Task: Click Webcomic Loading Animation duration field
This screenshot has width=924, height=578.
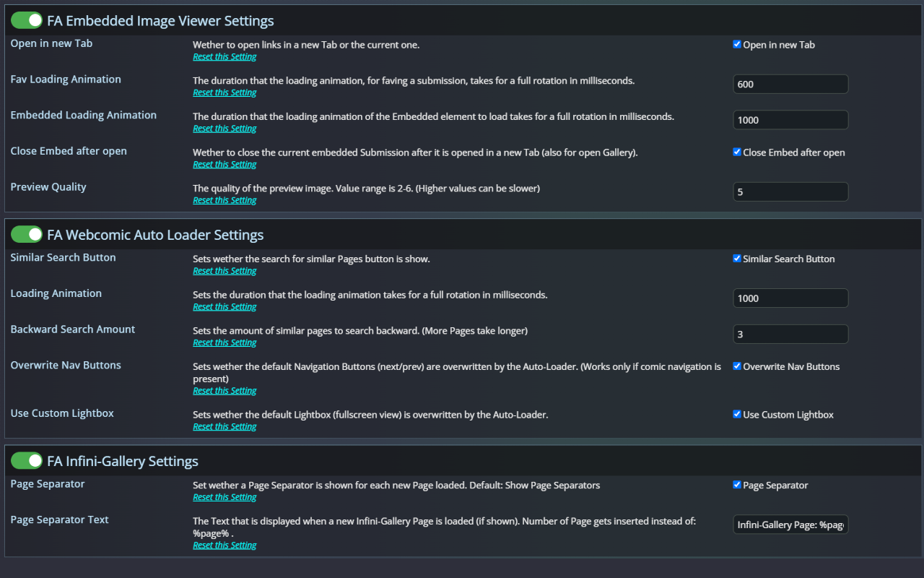Action: pos(790,298)
